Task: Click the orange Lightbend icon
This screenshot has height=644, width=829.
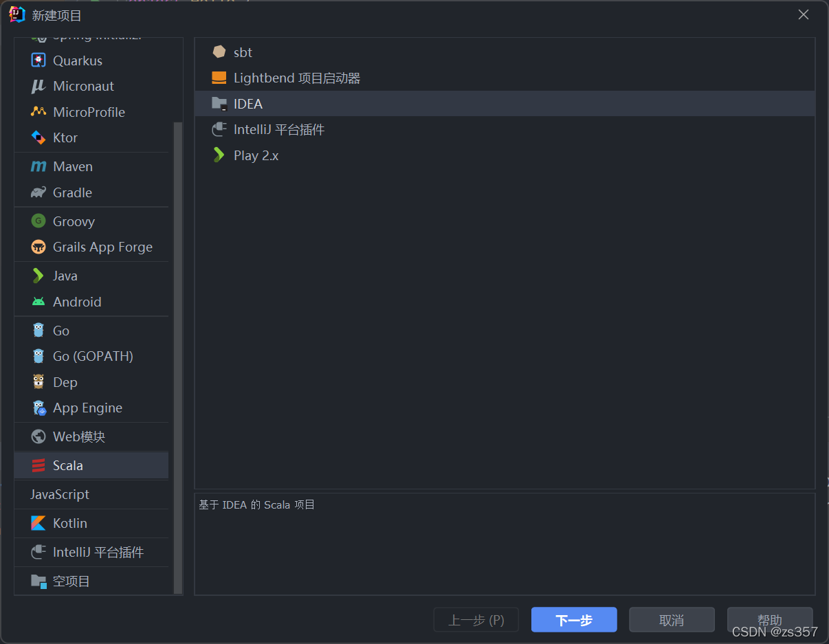Action: pyautogui.click(x=219, y=78)
